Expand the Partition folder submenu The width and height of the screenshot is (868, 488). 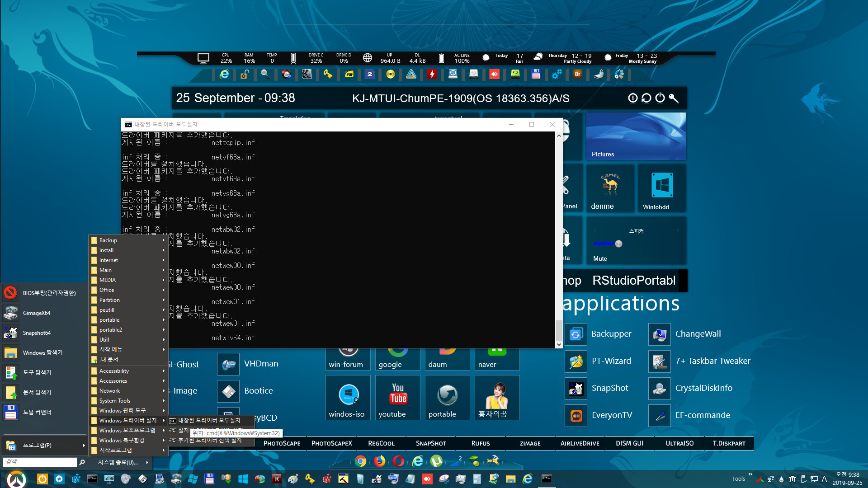(x=128, y=300)
